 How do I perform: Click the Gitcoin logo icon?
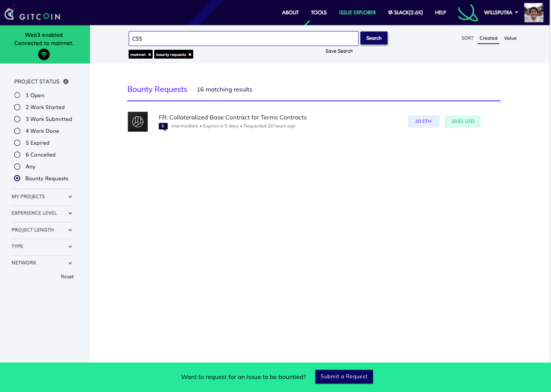tap(9, 14)
